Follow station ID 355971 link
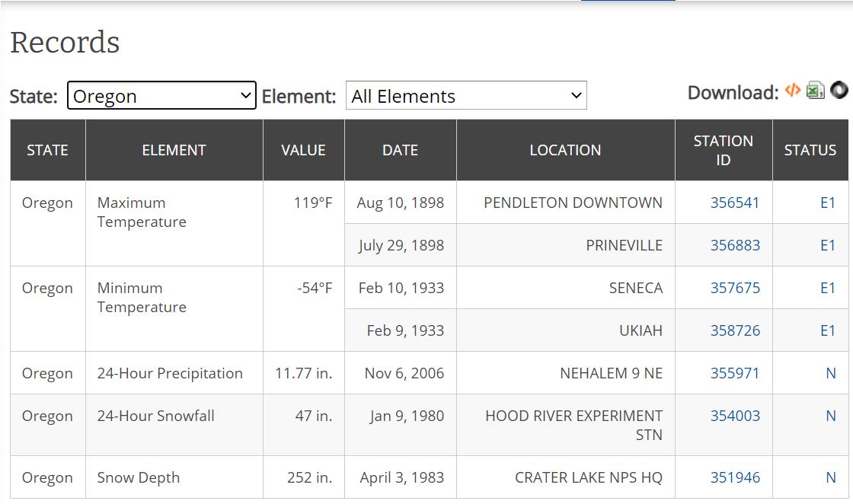This screenshot has height=504, width=853. 735,374
